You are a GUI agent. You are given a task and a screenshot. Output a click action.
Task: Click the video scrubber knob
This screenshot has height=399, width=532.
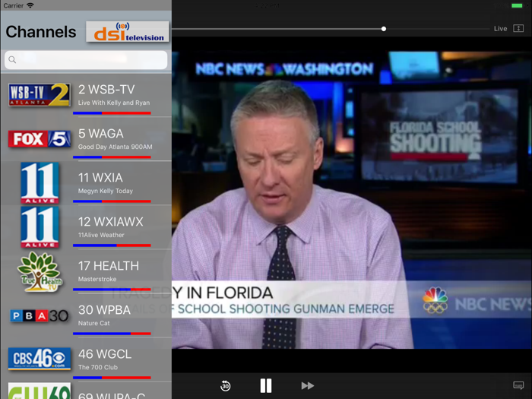(x=384, y=29)
